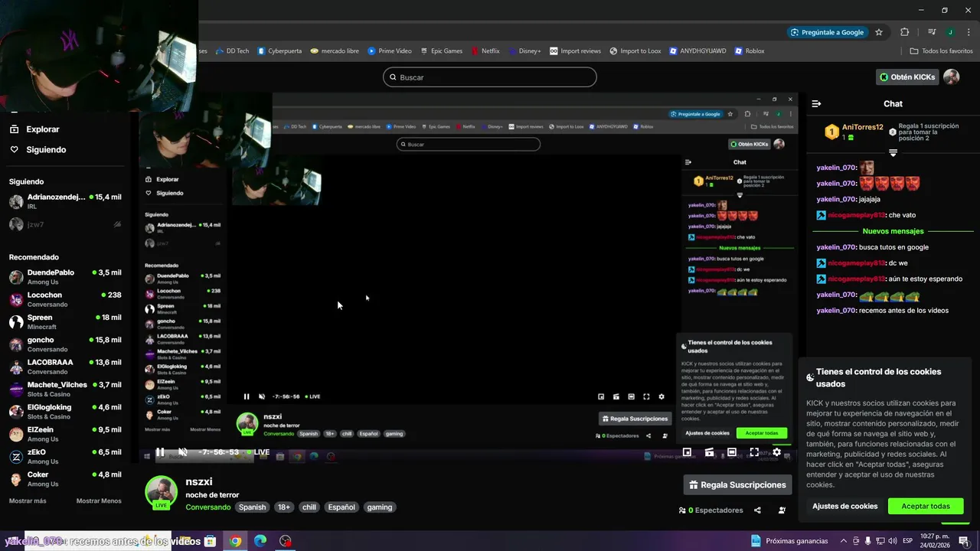This screenshot has height=551, width=980.
Task: Click the chill tag below the stream title
Action: [x=309, y=507]
